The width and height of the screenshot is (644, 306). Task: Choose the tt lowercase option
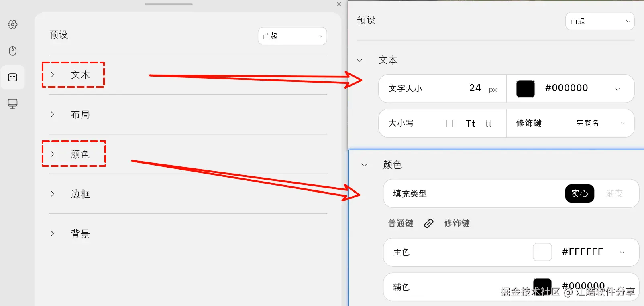pos(488,124)
